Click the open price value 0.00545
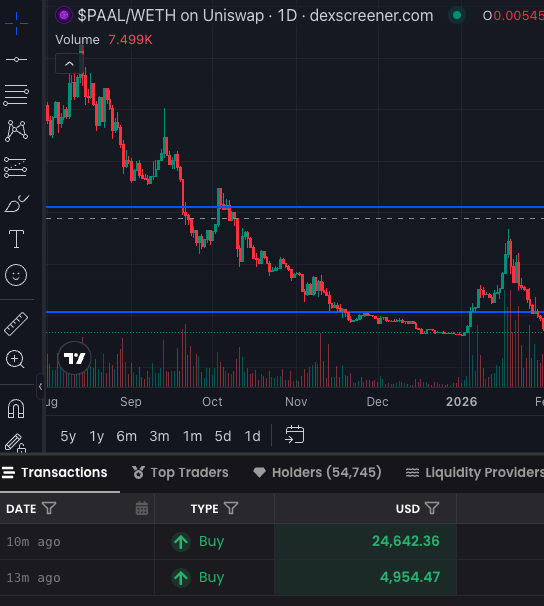 click(x=518, y=15)
